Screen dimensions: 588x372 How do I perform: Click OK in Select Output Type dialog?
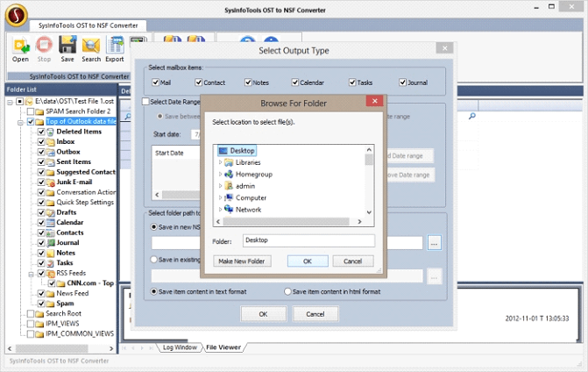[x=263, y=314]
